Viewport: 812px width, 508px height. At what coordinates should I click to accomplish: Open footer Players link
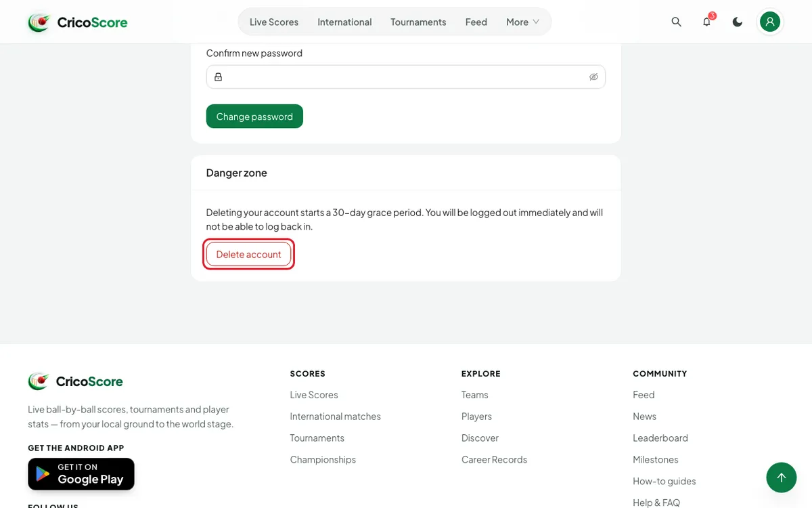tap(476, 417)
